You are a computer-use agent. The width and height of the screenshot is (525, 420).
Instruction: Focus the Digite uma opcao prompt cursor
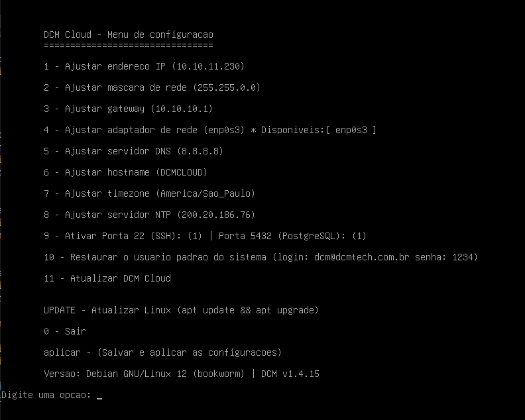[x=99, y=395]
